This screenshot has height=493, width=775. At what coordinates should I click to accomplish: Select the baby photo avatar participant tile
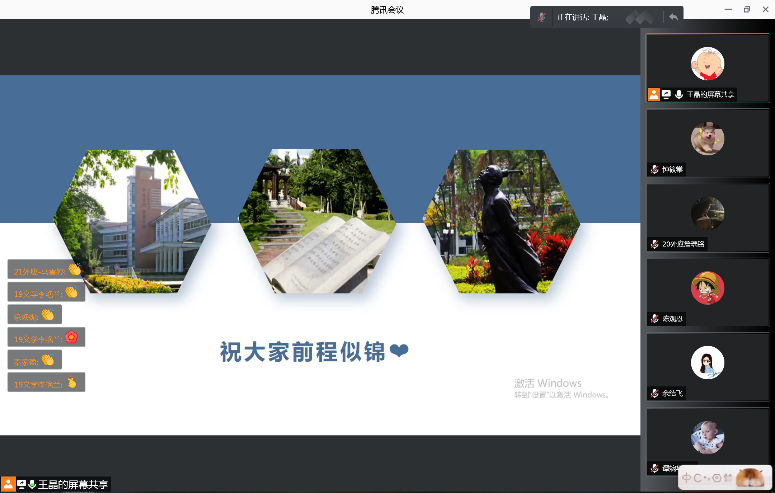point(707,437)
